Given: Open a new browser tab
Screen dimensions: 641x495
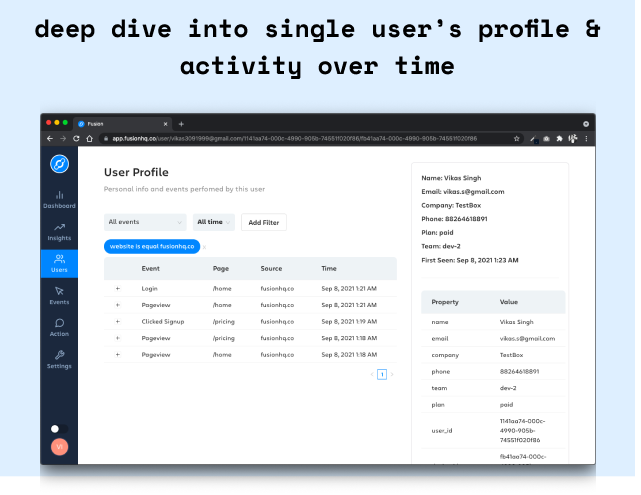Looking at the screenshot, I should tap(182, 124).
